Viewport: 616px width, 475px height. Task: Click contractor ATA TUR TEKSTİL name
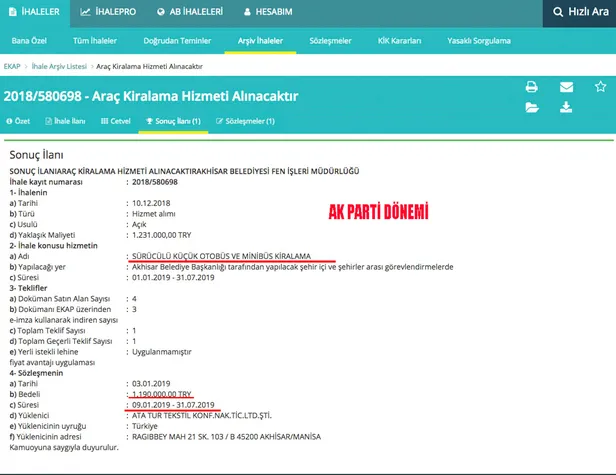tap(202, 415)
